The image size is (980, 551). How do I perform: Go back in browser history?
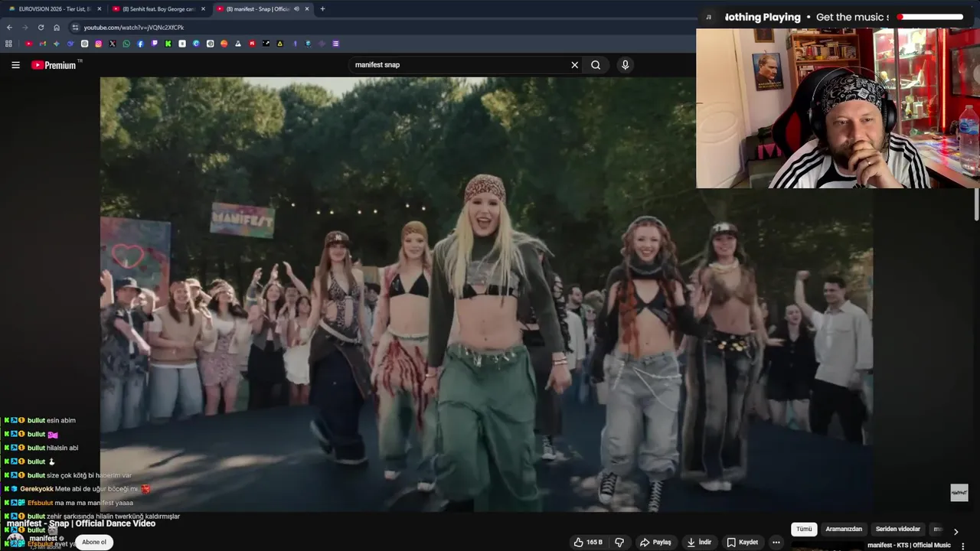[x=9, y=28]
